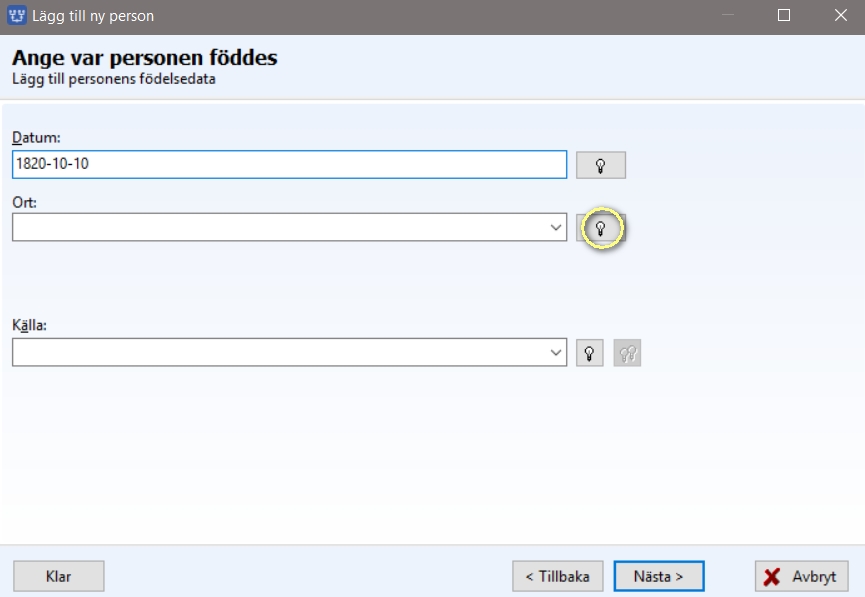
Task: Finish the wizard with the Klar button
Action: [58, 576]
